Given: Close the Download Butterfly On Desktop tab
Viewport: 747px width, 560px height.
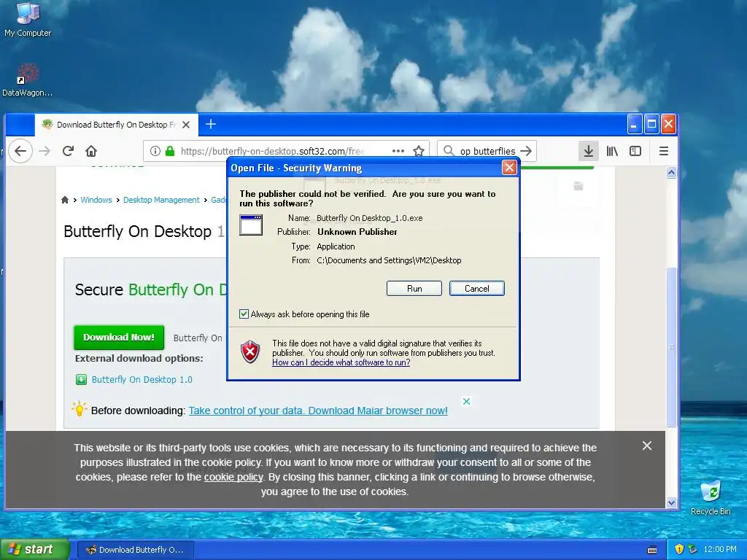Looking at the screenshot, I should (186, 125).
